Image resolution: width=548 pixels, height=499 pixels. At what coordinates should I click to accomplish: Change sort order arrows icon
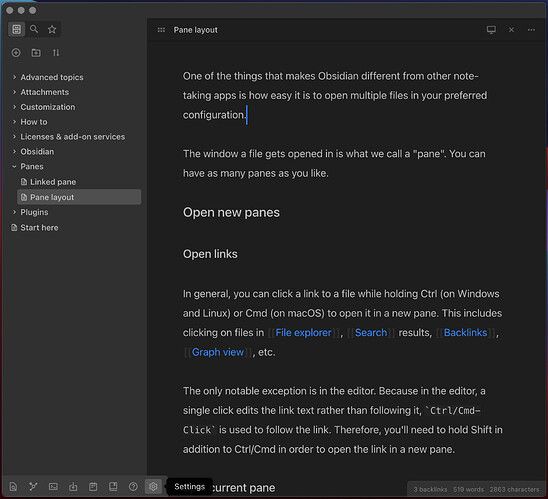tap(56, 53)
